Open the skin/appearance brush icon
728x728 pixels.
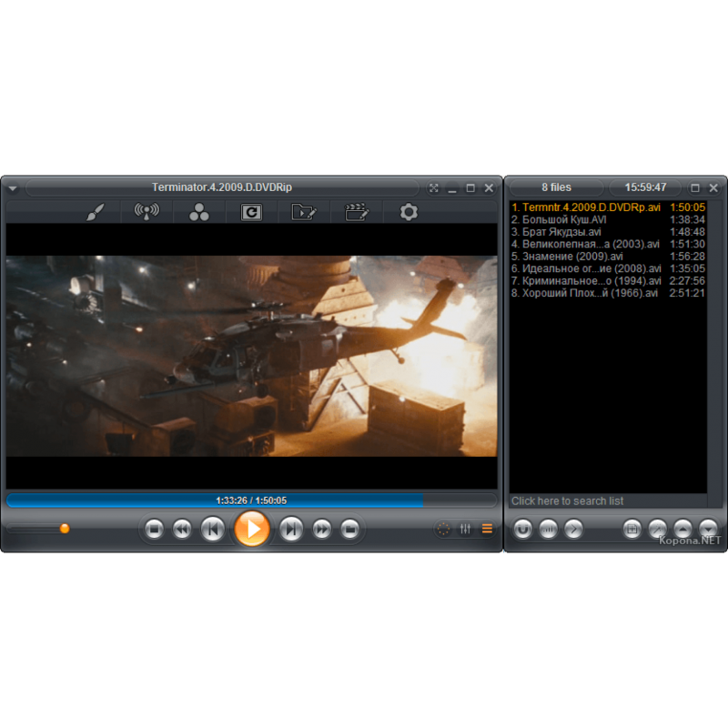(x=95, y=212)
